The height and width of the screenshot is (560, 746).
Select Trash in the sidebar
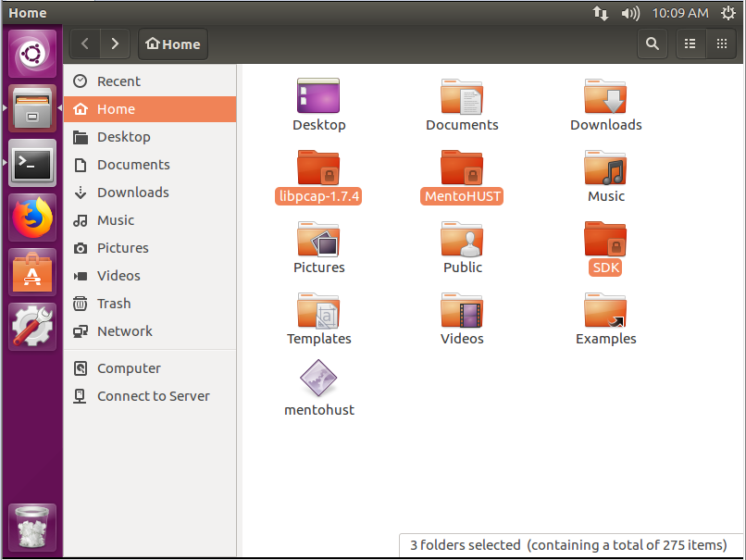click(x=114, y=304)
